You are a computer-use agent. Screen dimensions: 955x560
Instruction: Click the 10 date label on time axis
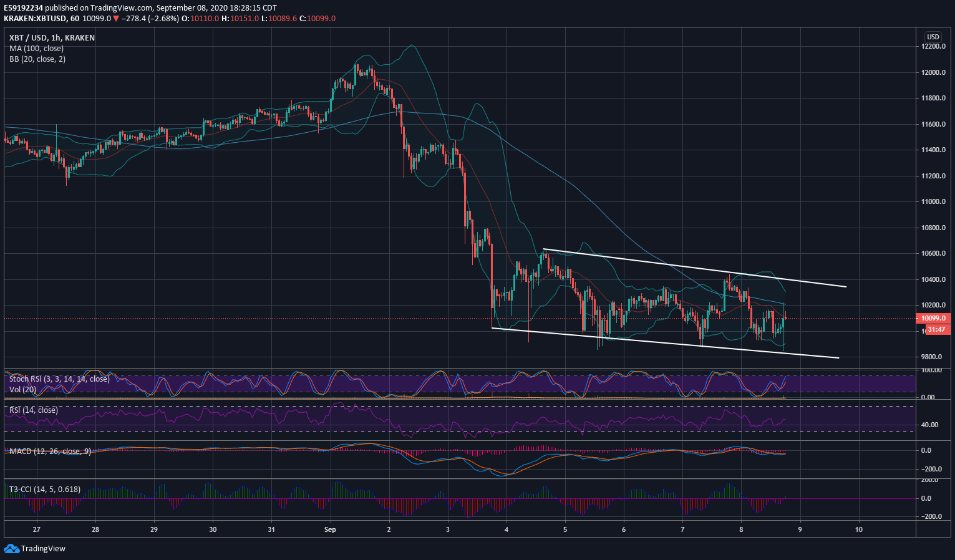click(859, 530)
